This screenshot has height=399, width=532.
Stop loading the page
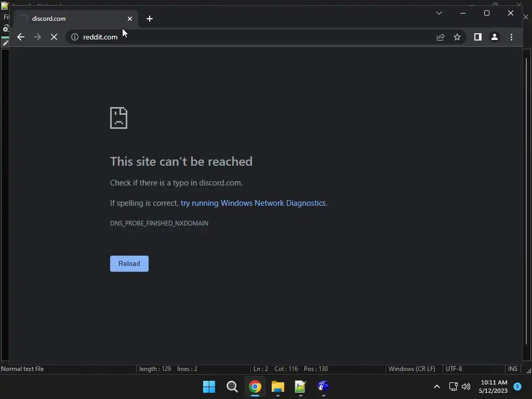[54, 37]
